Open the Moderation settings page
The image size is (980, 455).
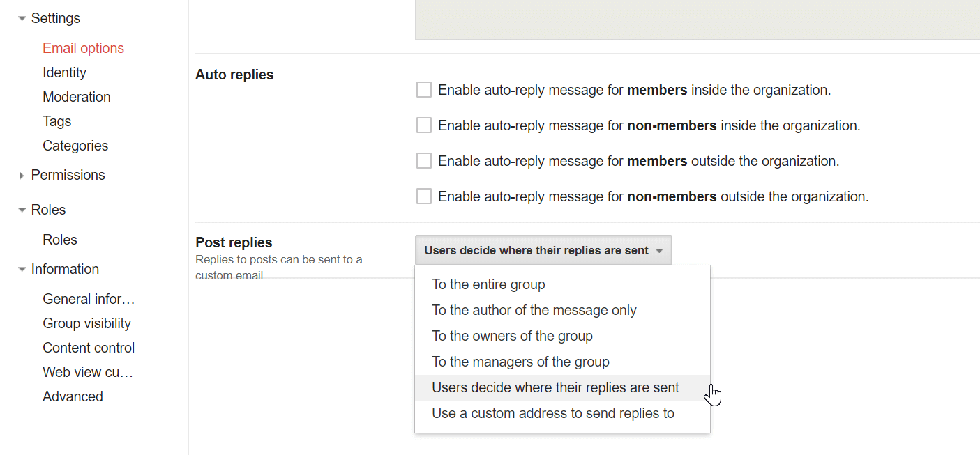(x=77, y=97)
